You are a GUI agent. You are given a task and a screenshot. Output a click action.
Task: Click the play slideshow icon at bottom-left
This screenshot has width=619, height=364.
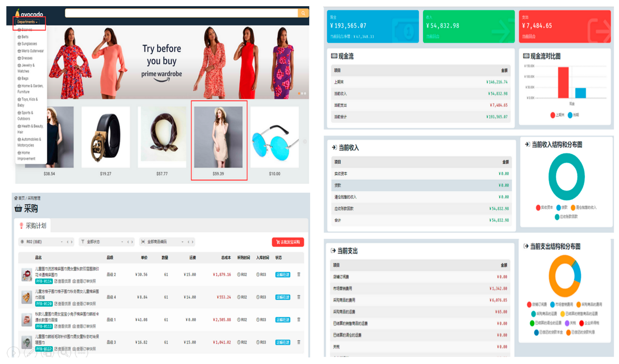click(x=13, y=353)
